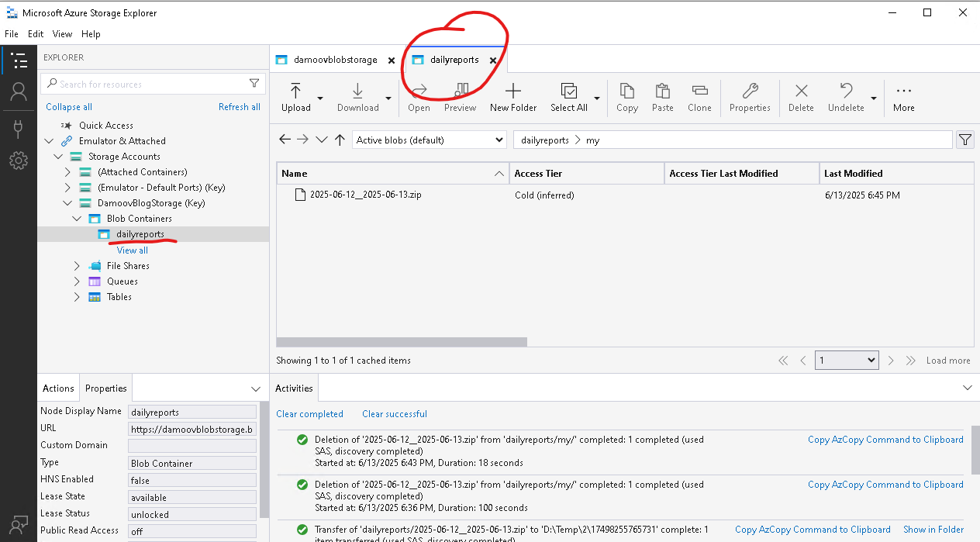Open the Explorer view in left sidebar
Image resolution: width=980 pixels, height=542 pixels.
pos(19,60)
